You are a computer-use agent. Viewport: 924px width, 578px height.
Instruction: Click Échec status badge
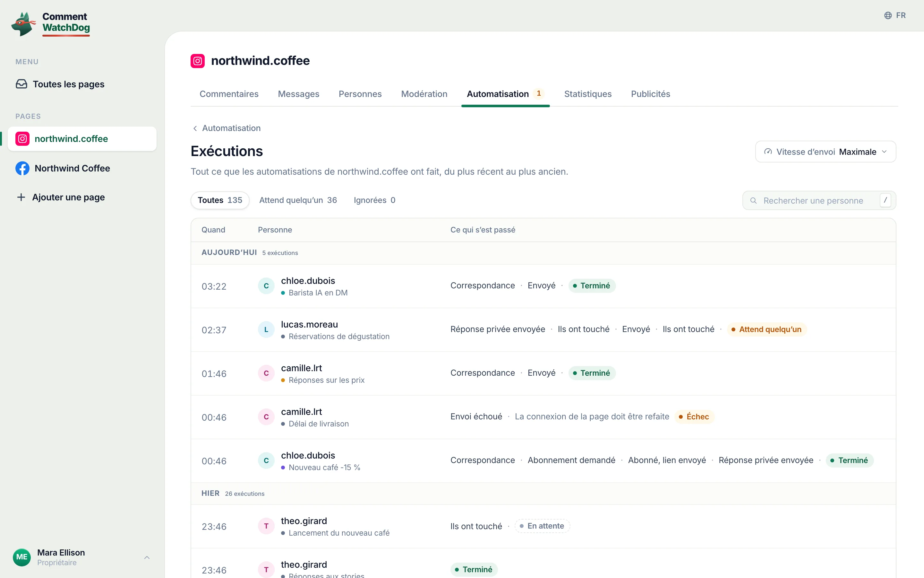coord(694,417)
